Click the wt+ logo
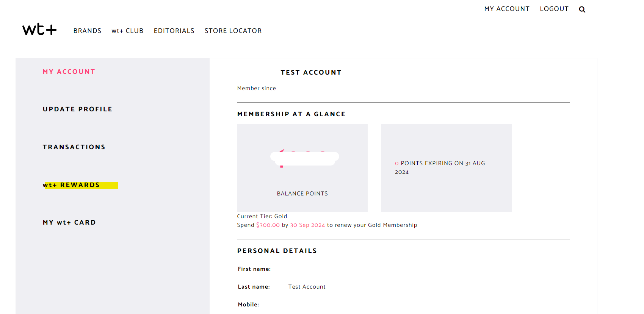This screenshot has height=314, width=644. [x=39, y=30]
